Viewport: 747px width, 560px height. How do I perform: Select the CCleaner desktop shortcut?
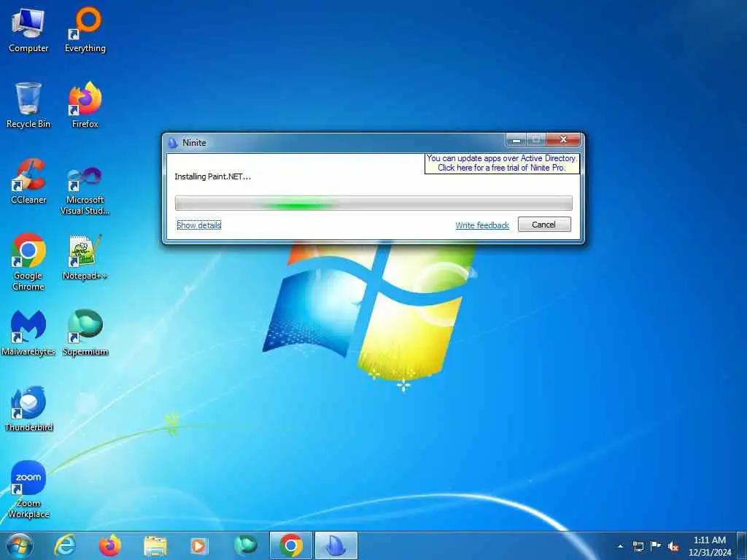[x=28, y=181]
